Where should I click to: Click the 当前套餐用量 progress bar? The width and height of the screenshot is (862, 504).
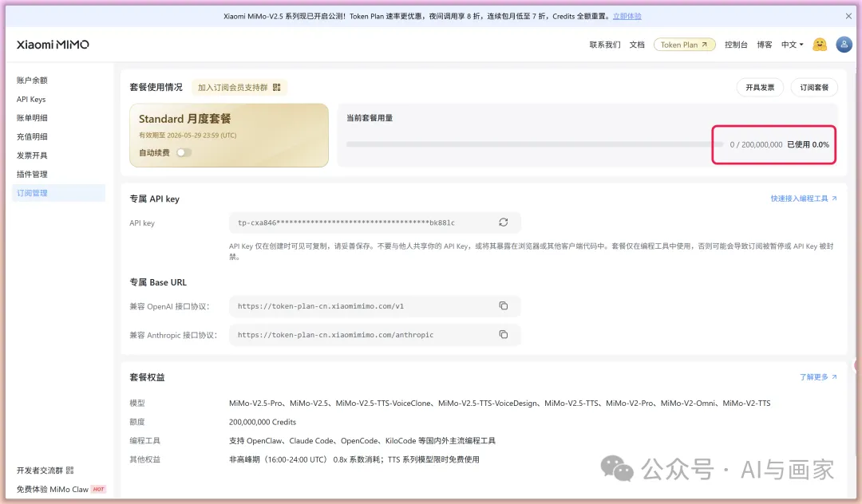pyautogui.click(x=534, y=144)
